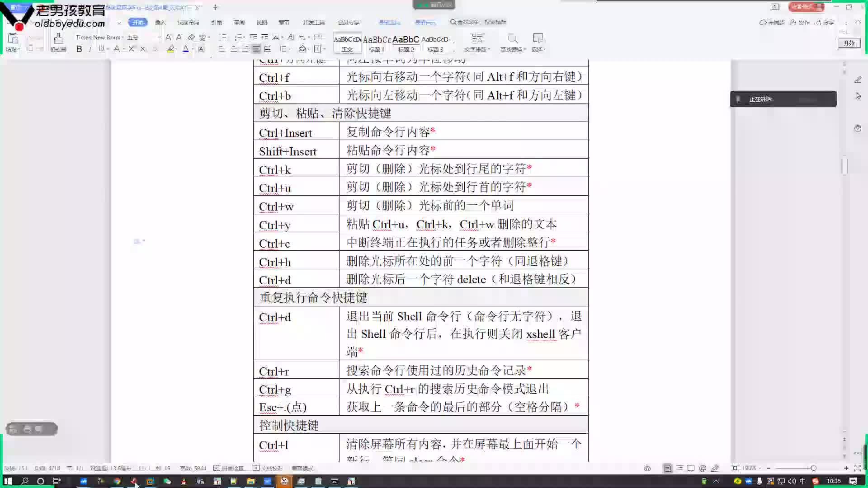Apply bold formatting with B button
868x488 pixels.
[79, 49]
